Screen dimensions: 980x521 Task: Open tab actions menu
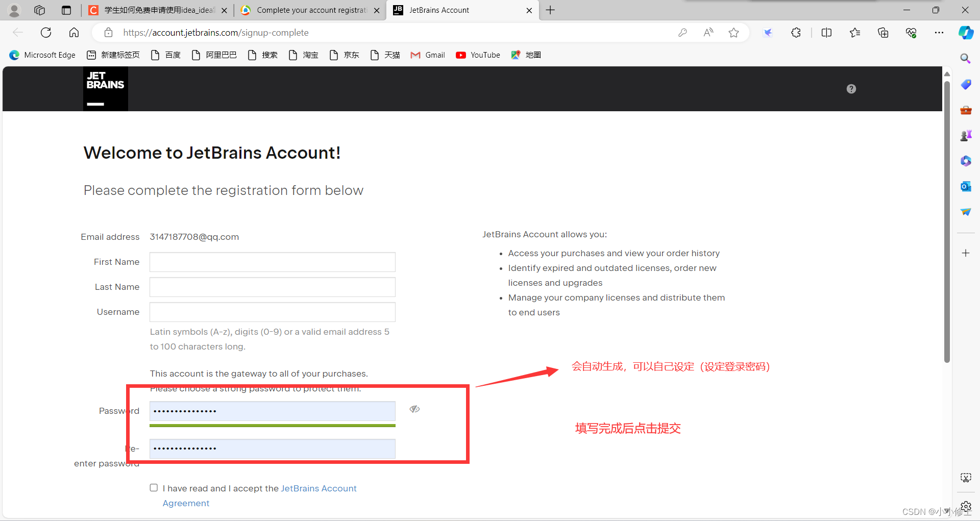pyautogui.click(x=66, y=10)
